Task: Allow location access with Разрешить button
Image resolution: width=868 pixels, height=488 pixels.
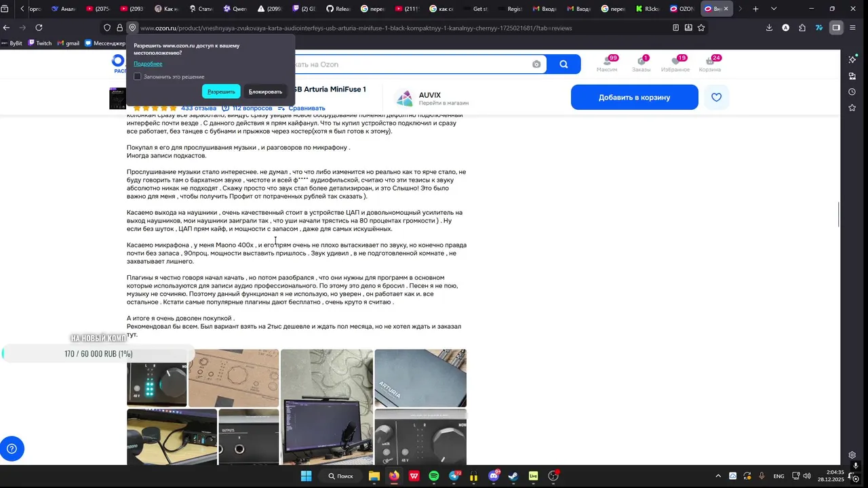Action: tap(221, 91)
